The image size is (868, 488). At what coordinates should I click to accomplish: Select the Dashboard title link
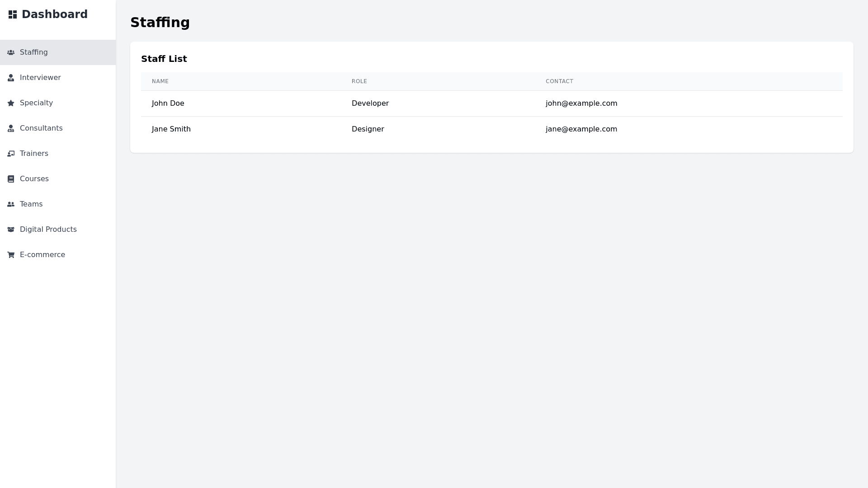[x=54, y=14]
